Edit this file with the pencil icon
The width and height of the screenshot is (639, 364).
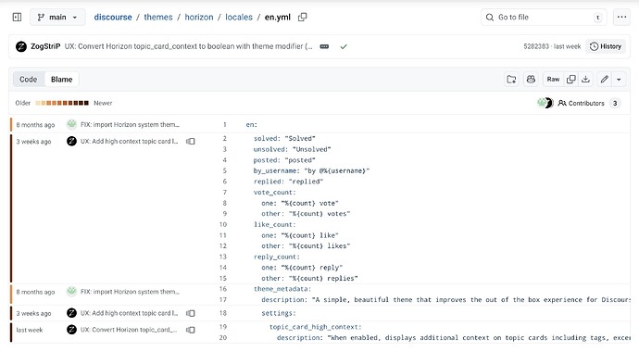[605, 80]
